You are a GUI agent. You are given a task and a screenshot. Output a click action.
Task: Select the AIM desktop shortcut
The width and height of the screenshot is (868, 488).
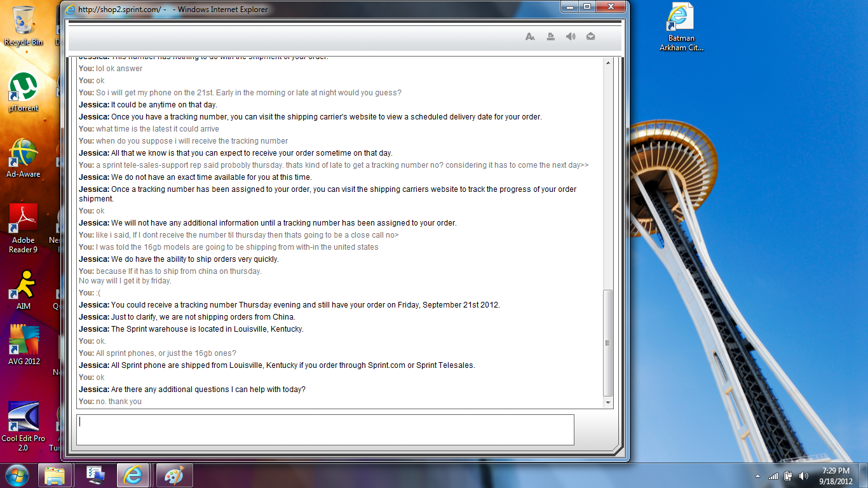24,290
